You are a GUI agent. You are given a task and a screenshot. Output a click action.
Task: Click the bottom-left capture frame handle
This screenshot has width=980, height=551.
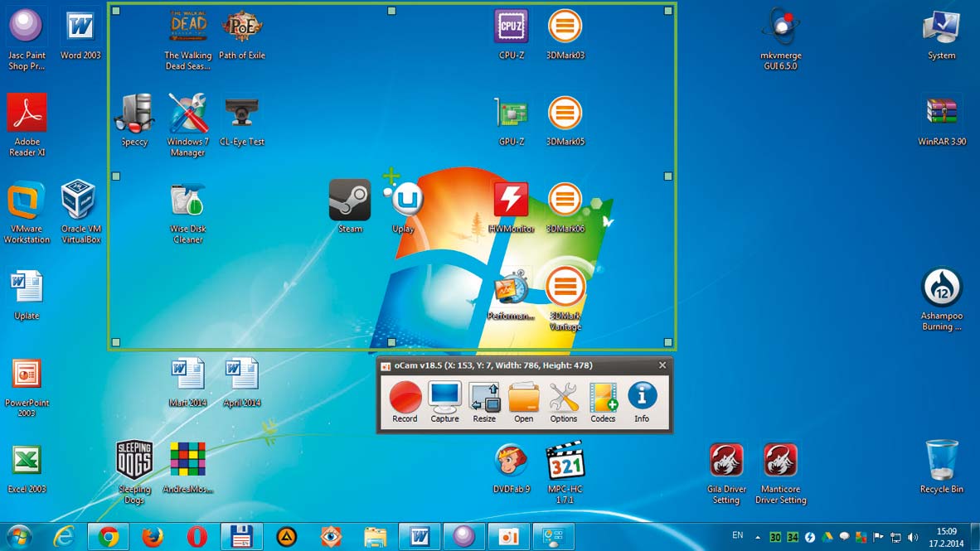click(115, 342)
